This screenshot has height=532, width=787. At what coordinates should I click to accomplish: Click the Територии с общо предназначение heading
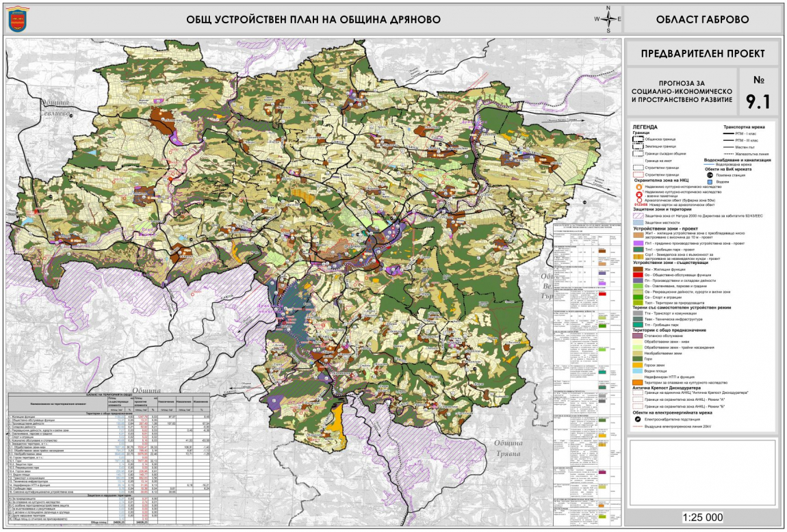tap(669, 330)
